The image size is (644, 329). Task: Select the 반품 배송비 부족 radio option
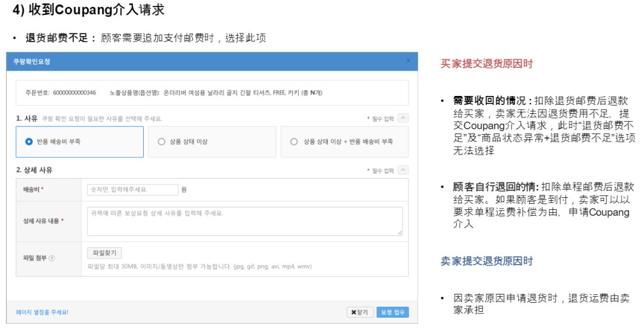pos(29,142)
